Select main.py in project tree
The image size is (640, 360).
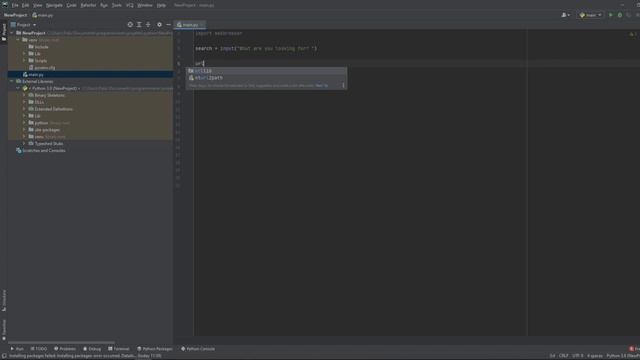point(36,75)
